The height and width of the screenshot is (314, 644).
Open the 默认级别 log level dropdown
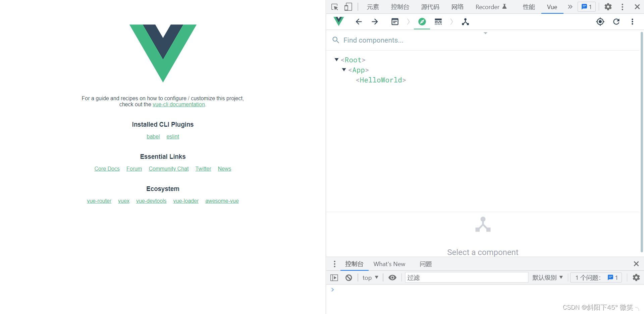tap(547, 277)
